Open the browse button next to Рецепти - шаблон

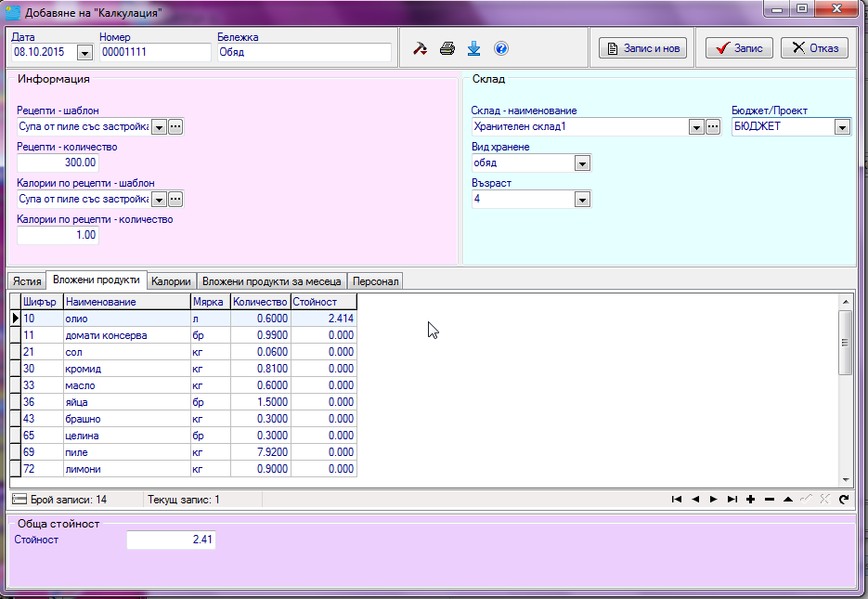[x=175, y=127]
